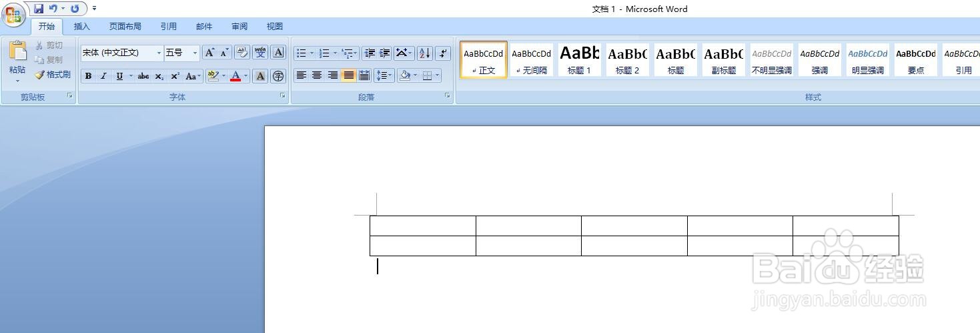Expand the numbering list dropdown
The width and height of the screenshot is (980, 333).
[x=335, y=53]
